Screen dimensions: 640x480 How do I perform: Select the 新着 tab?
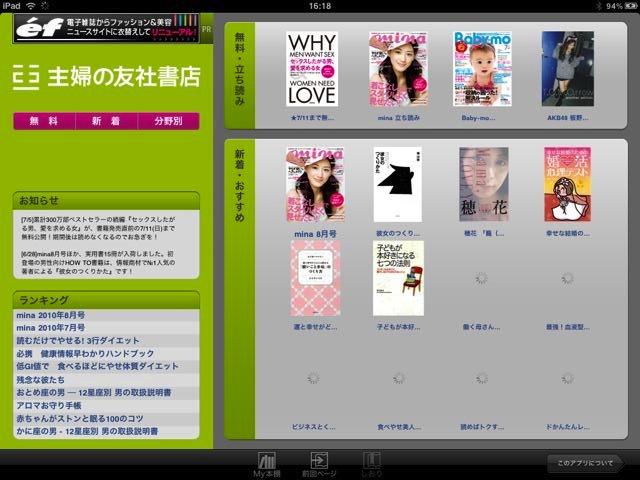[x=106, y=121]
